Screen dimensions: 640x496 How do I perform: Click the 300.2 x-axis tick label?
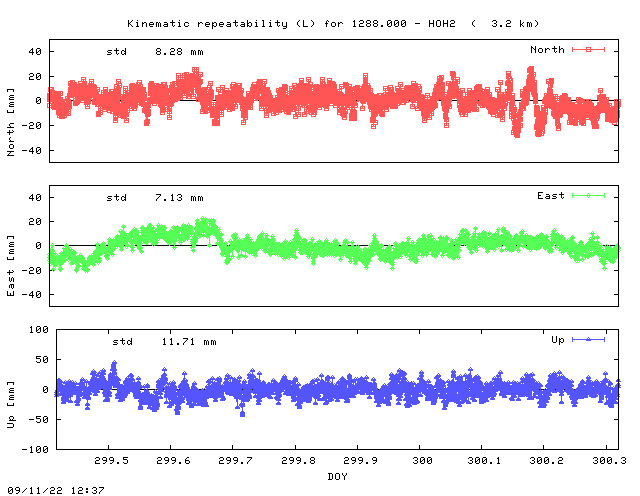(x=546, y=460)
